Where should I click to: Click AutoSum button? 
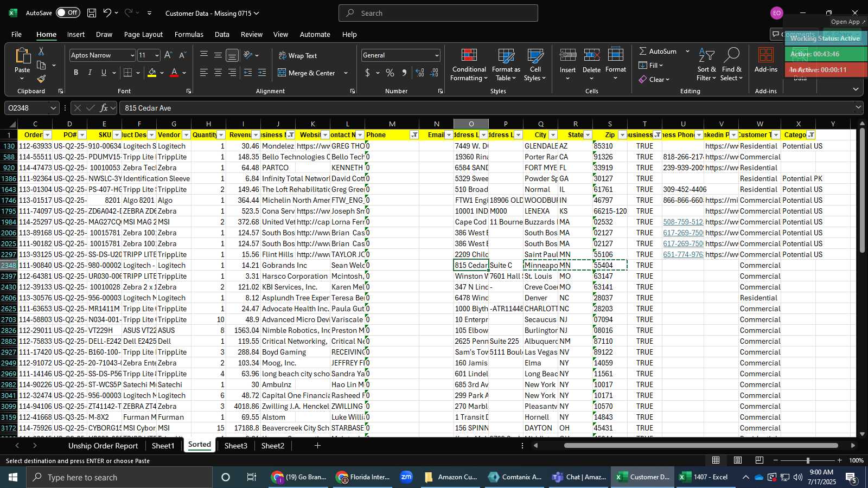coord(658,51)
